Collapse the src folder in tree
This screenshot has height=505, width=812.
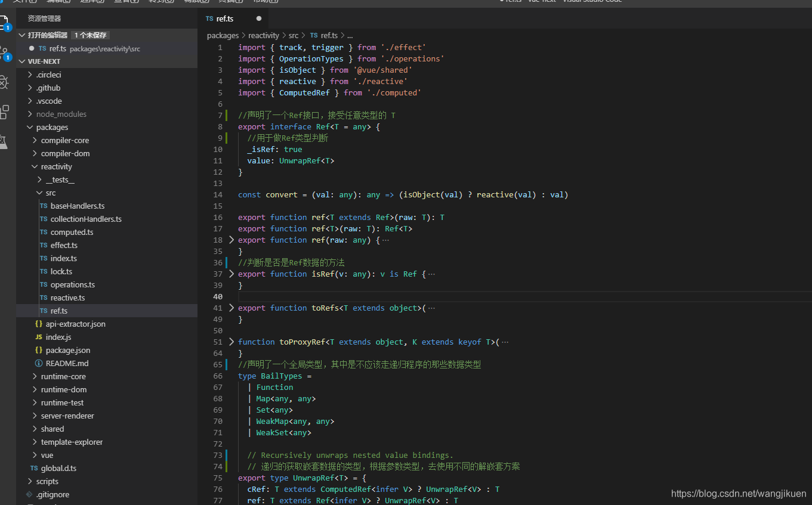click(x=39, y=193)
